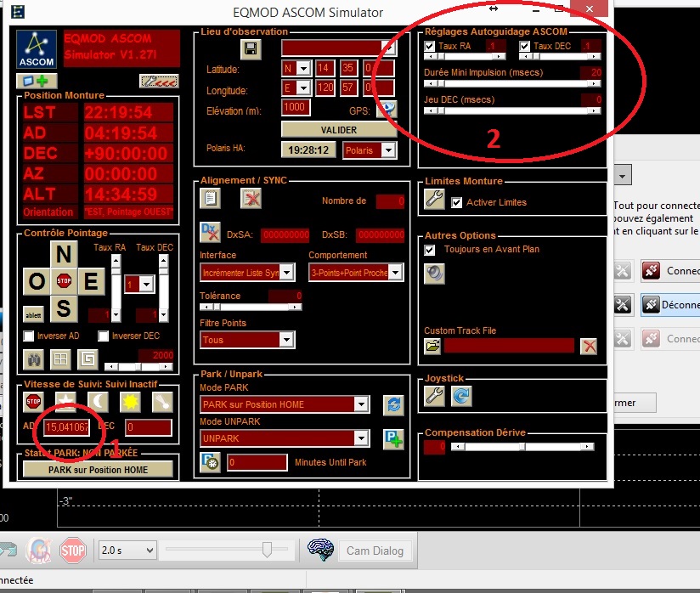Open joystick configuration wrench icon
Viewport: 700px width, 593px height.
[434, 396]
